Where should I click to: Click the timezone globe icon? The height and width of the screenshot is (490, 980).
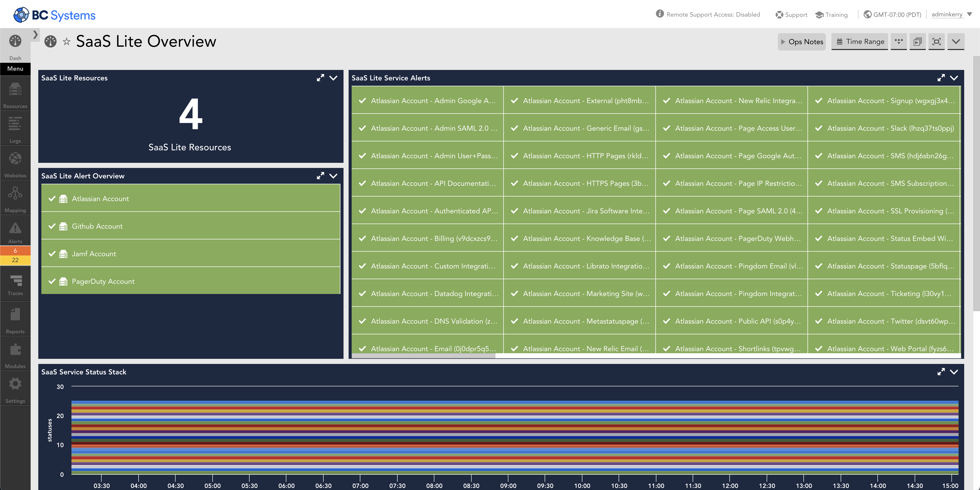(x=867, y=15)
